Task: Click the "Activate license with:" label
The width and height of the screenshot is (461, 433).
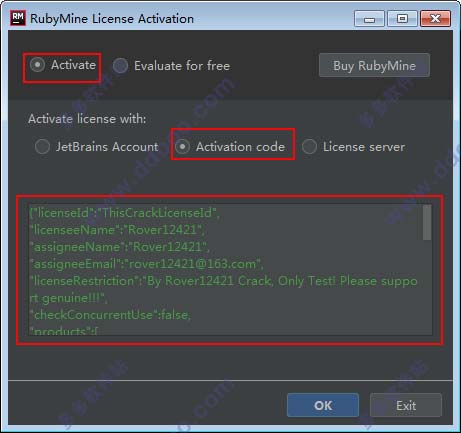Action: point(87,119)
